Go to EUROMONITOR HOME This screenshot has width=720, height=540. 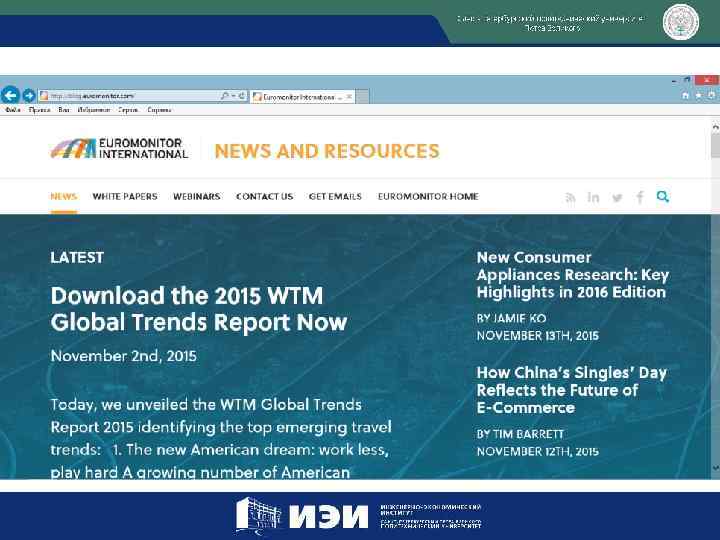pyautogui.click(x=428, y=197)
